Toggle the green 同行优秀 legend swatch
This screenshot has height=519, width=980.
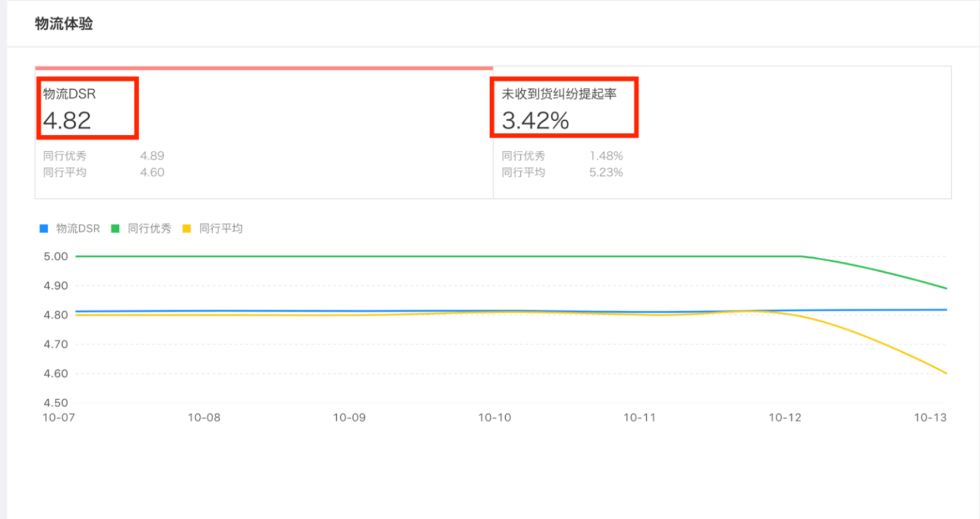[115, 229]
